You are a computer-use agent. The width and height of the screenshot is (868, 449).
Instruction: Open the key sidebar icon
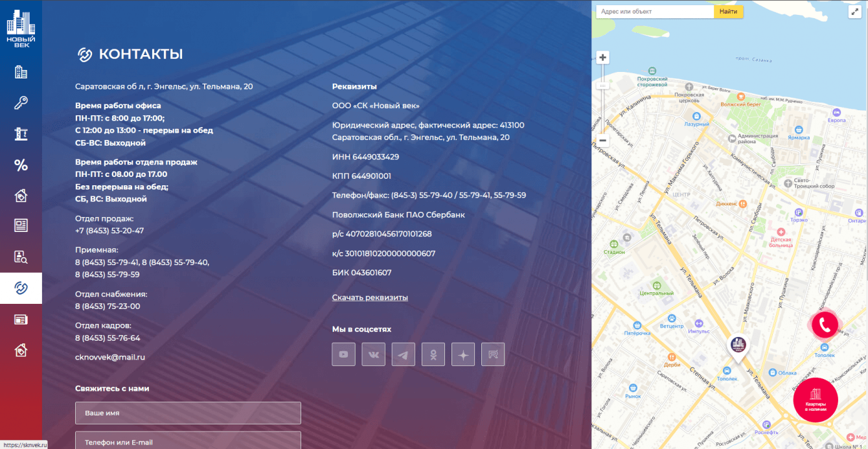pyautogui.click(x=21, y=103)
